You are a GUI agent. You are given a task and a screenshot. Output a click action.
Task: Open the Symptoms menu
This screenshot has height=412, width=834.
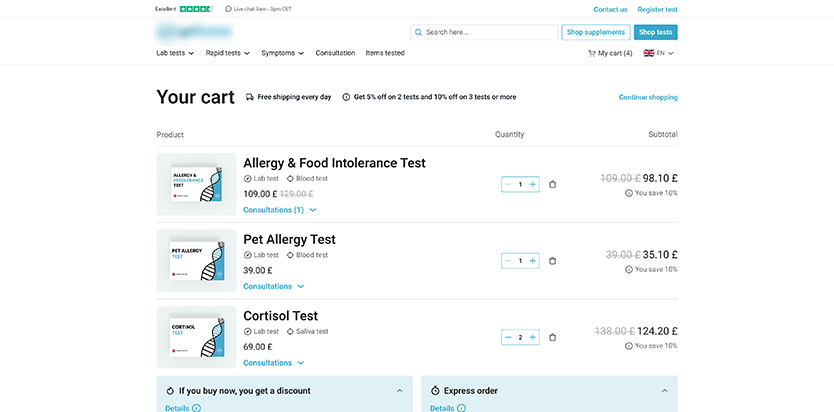tap(282, 53)
